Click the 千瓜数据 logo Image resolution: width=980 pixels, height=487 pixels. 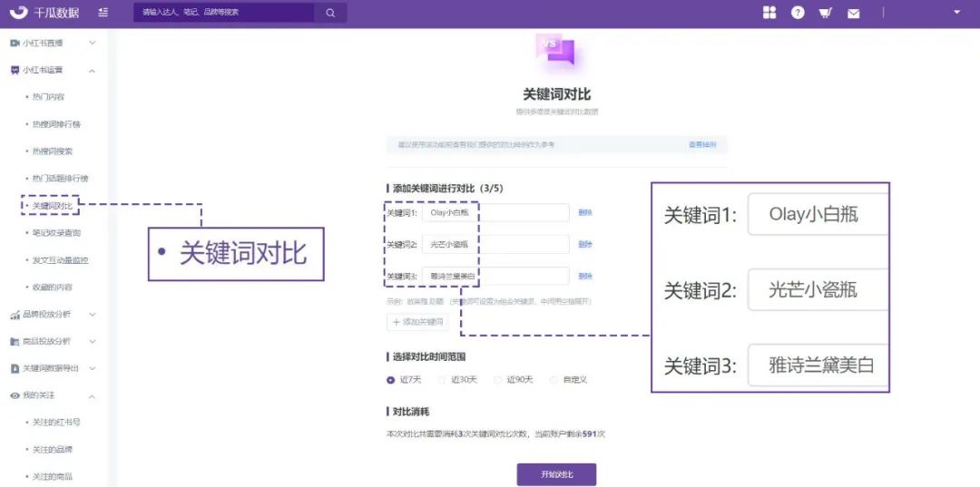44,12
